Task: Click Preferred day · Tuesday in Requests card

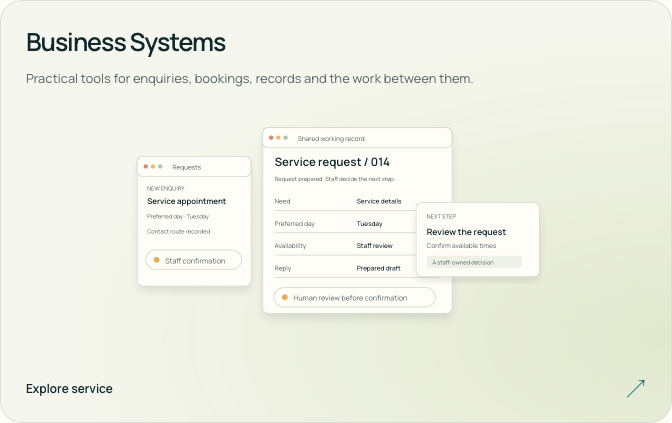Action: (x=178, y=216)
